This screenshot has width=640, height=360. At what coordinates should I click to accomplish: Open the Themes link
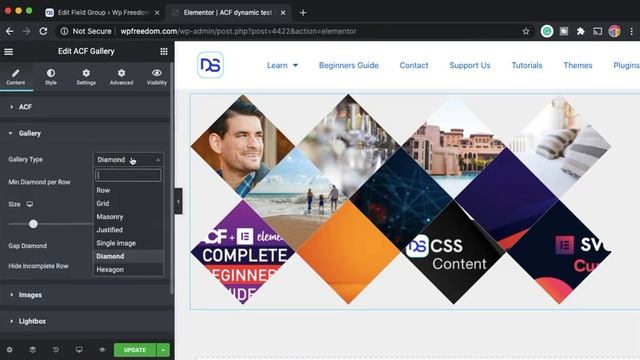coord(578,65)
